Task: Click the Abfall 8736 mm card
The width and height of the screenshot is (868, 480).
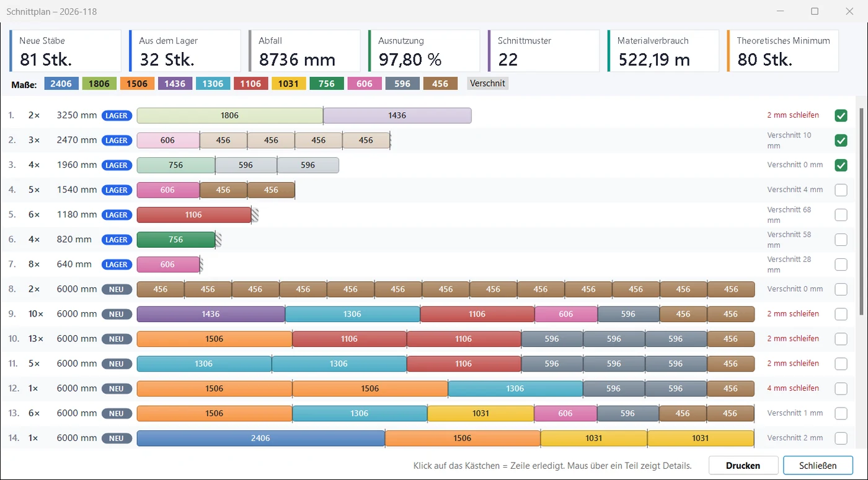Action: click(304, 51)
